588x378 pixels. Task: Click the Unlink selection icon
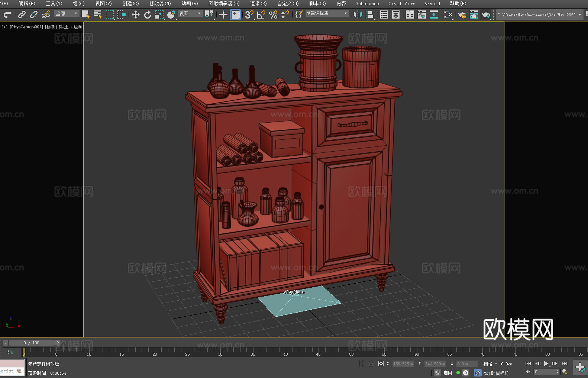point(34,14)
